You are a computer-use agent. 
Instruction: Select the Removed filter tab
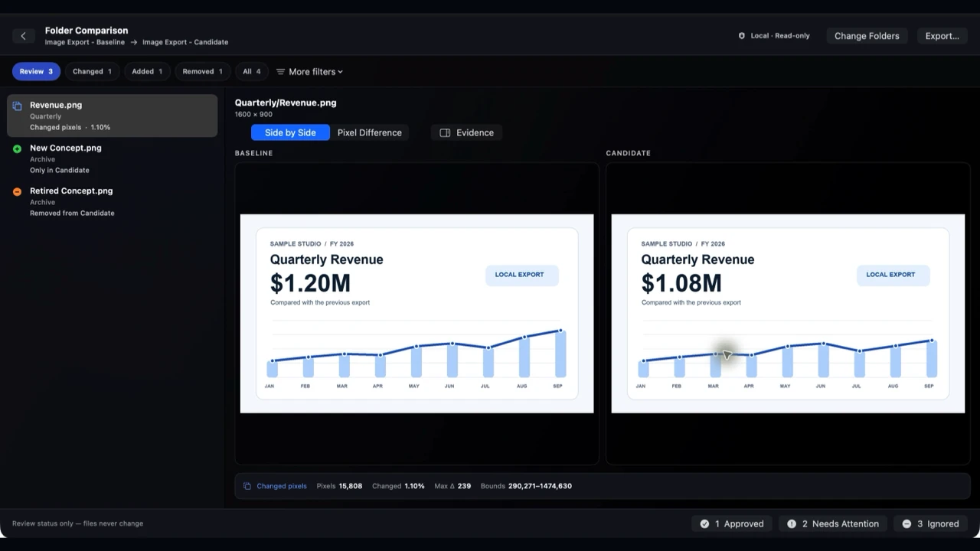(202, 72)
